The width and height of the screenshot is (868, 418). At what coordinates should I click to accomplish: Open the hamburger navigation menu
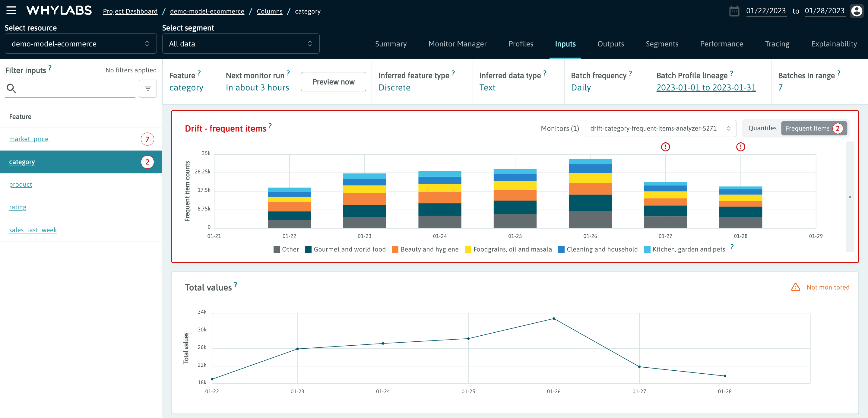11,11
